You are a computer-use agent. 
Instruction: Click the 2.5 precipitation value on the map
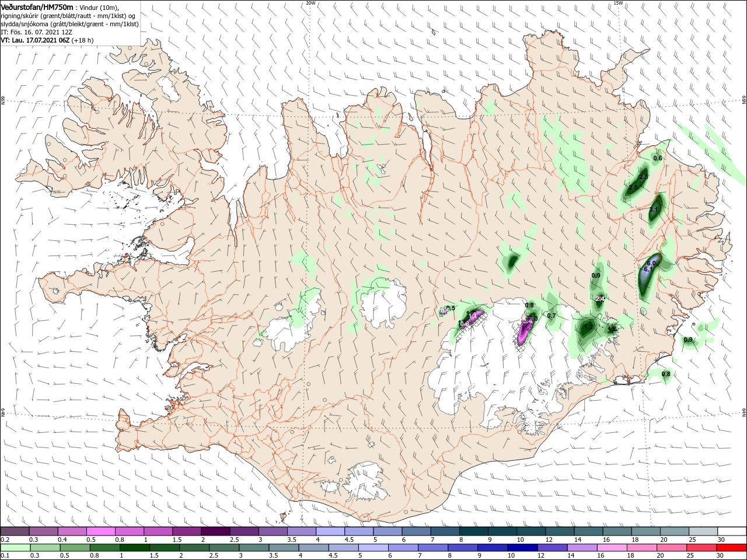[644, 177]
